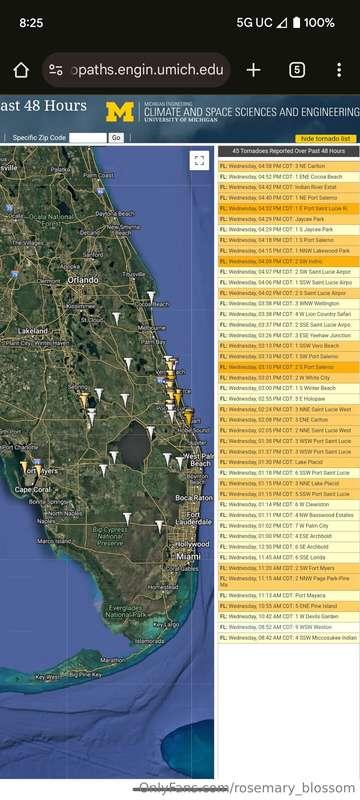Screen dimensions: 360x800
Task: Click the hide tornado list button
Action: [326, 139]
